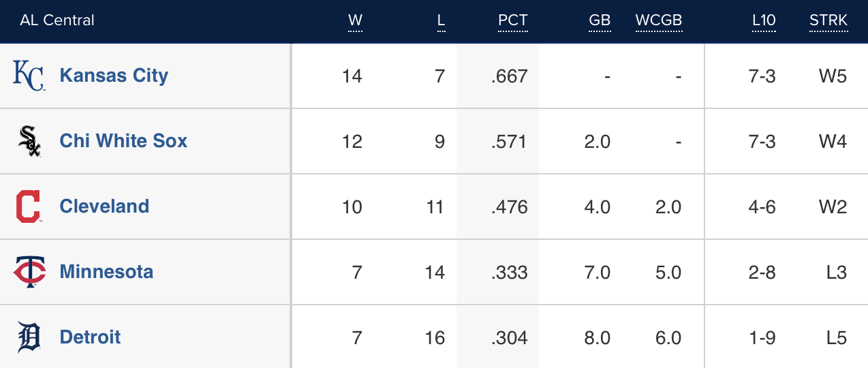Click the Minnesota Twins logo
This screenshot has width=868, height=368.
coord(29,272)
